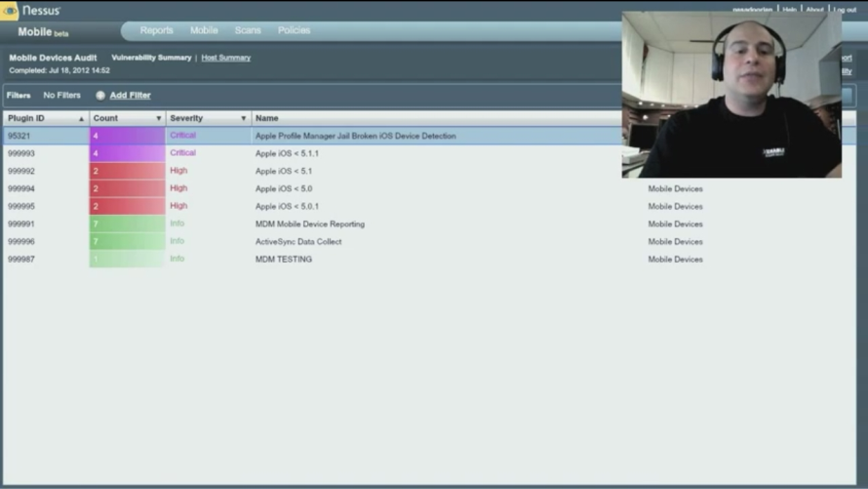Click the Mobile Devices Audit title
This screenshot has height=489, width=868.
[x=53, y=58]
